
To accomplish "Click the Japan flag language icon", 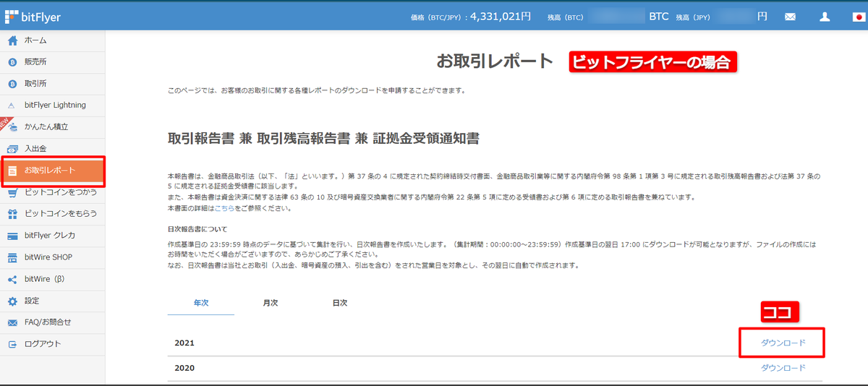I will (858, 17).
